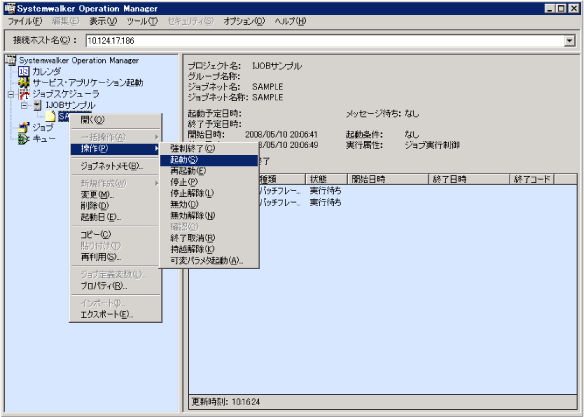Choose エクスポート(E) in context menu
This screenshot has width=584, height=417.
pos(116,315)
